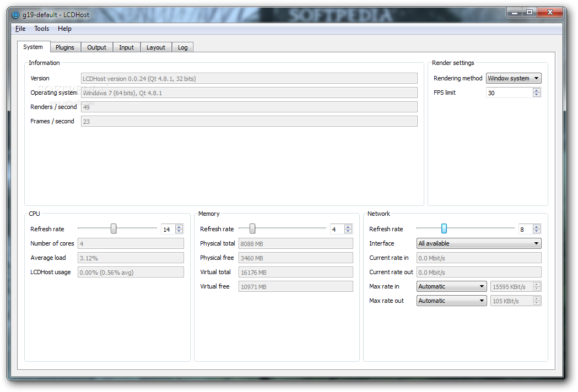Click the Current rate out 0.0 Mbit/s field
The width and height of the screenshot is (578, 392).
coord(479,273)
